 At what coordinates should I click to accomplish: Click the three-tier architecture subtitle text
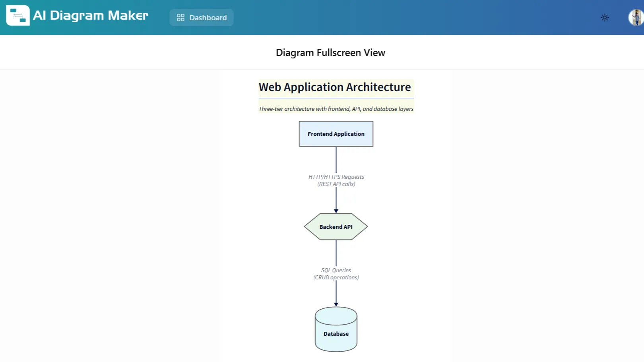(x=336, y=108)
